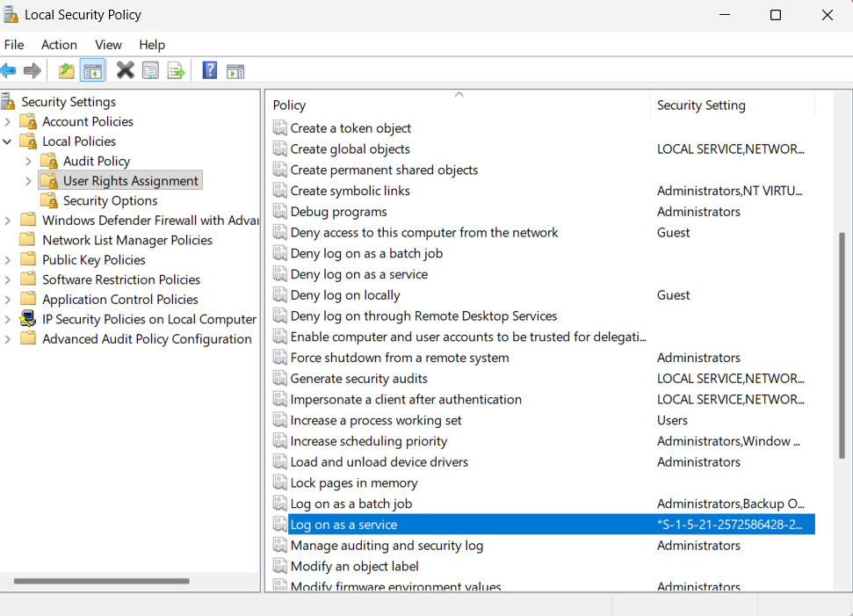Select Application Control Policies tree label

coord(120,300)
